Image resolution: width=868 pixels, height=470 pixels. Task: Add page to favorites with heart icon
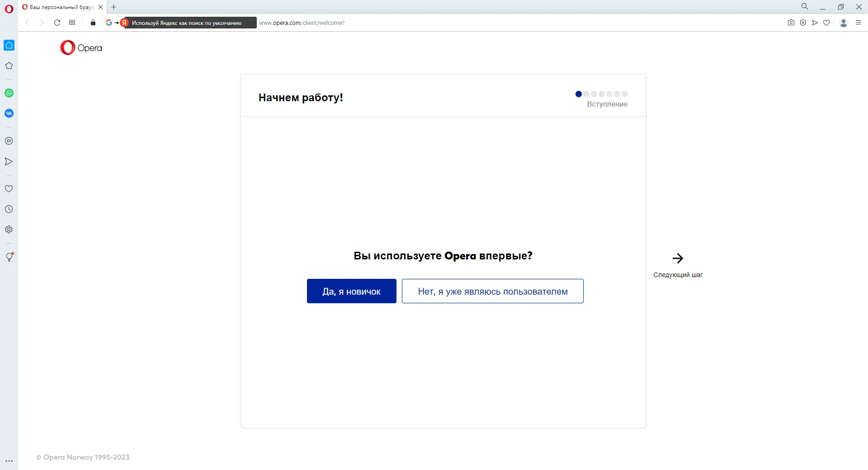pyautogui.click(x=827, y=23)
